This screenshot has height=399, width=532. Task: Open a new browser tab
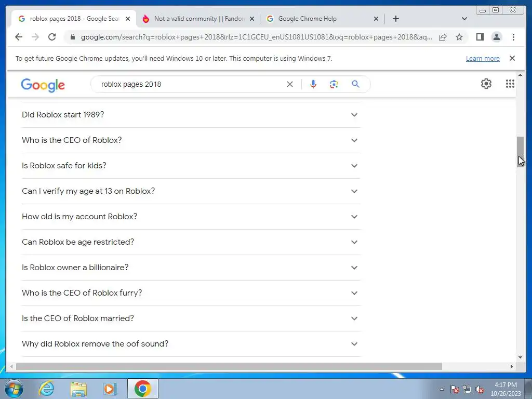[x=395, y=19]
